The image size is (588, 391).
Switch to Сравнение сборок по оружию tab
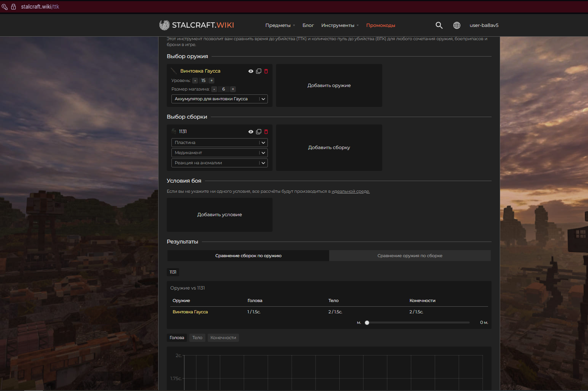point(248,256)
